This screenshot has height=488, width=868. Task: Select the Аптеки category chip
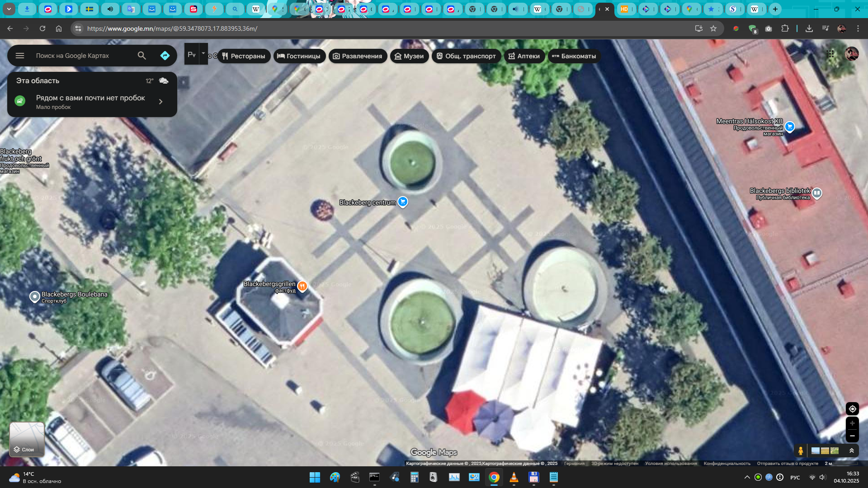pos(524,56)
